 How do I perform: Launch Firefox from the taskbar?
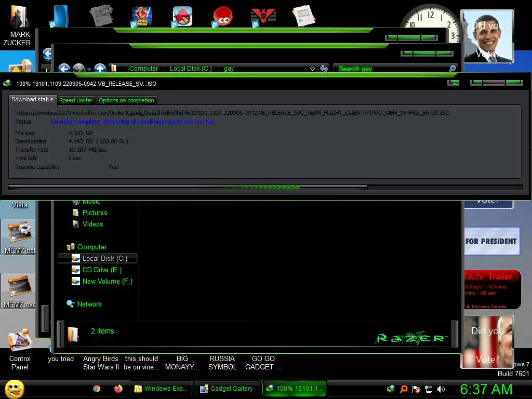[x=118, y=389]
